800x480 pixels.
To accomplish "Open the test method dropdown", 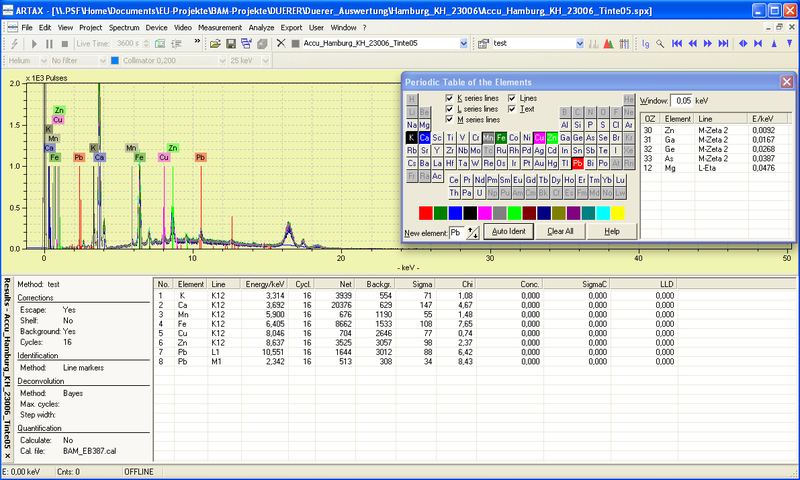I will [x=580, y=43].
